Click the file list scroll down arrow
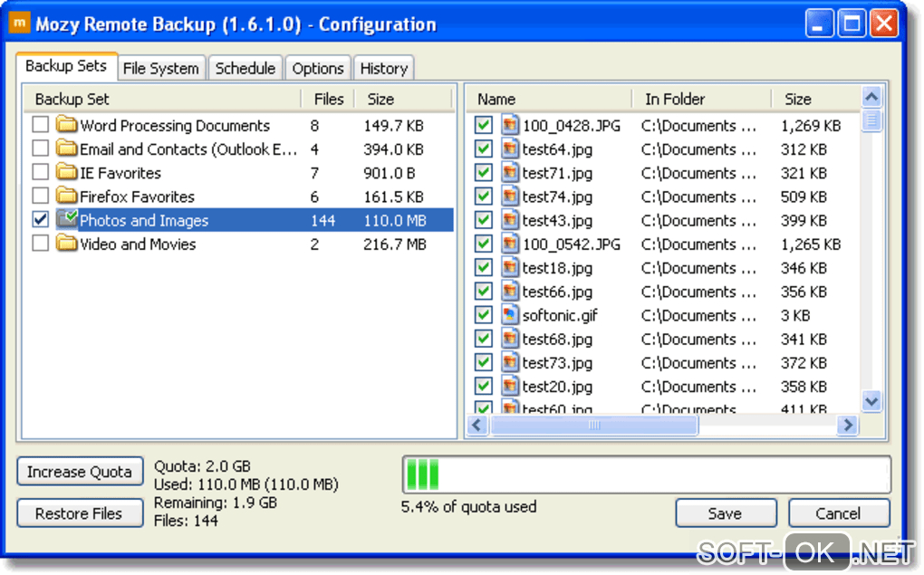The width and height of the screenshot is (924, 575). click(x=871, y=402)
